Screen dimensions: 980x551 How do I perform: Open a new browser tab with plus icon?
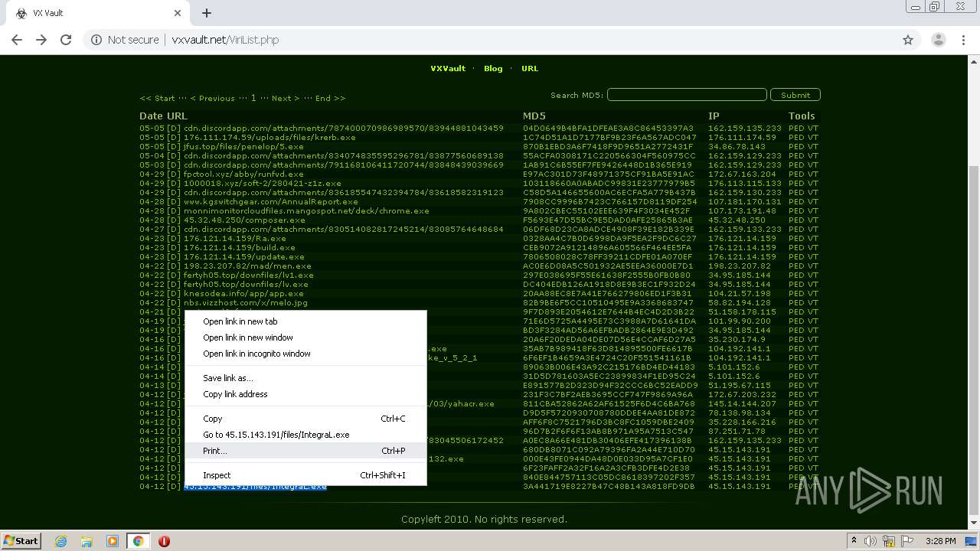click(x=207, y=13)
